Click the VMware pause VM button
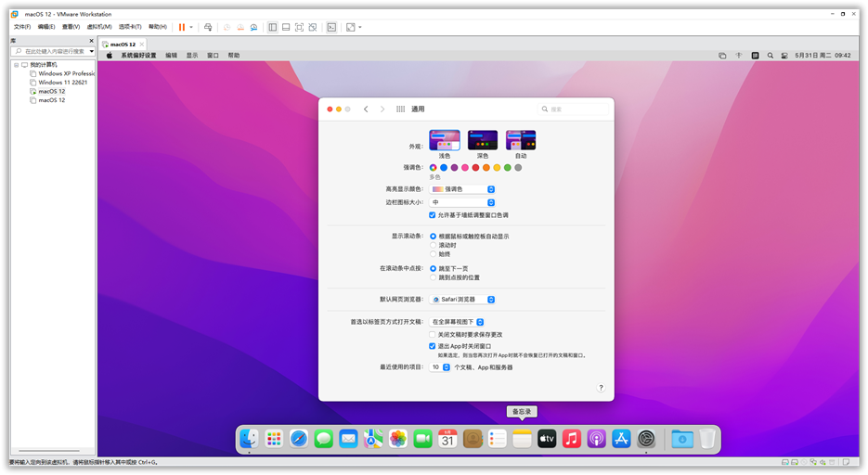The height and width of the screenshot is (475, 868). [182, 27]
